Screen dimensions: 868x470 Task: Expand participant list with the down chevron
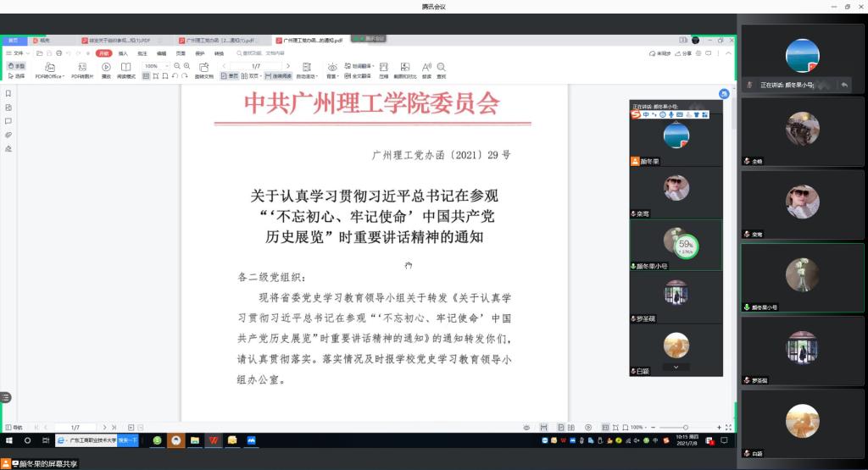tap(676, 368)
